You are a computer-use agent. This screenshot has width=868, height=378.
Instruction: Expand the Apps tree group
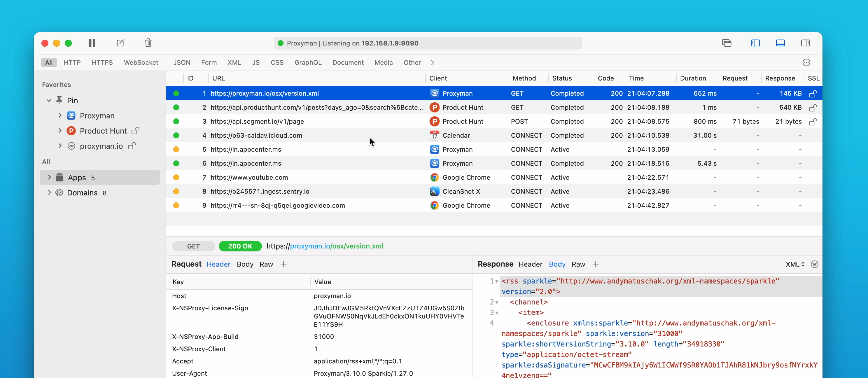pos(50,177)
